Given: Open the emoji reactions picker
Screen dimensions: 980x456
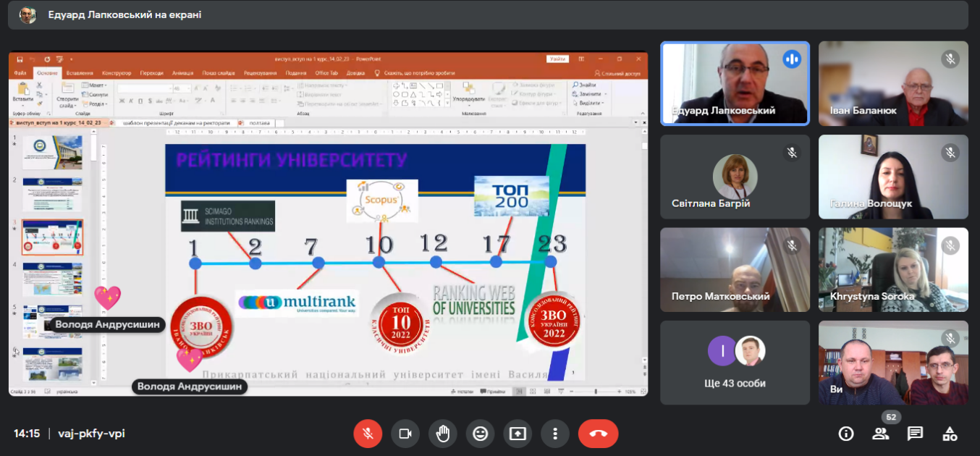Looking at the screenshot, I should click(x=480, y=434).
